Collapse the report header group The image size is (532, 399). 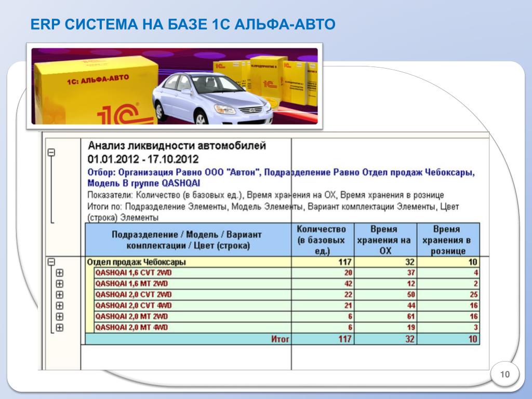[51, 153]
